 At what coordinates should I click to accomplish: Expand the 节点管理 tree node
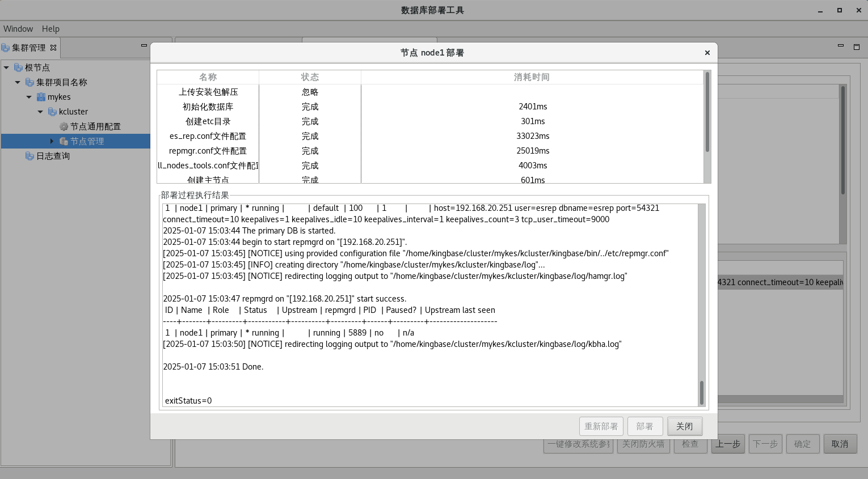pyautogui.click(x=52, y=141)
